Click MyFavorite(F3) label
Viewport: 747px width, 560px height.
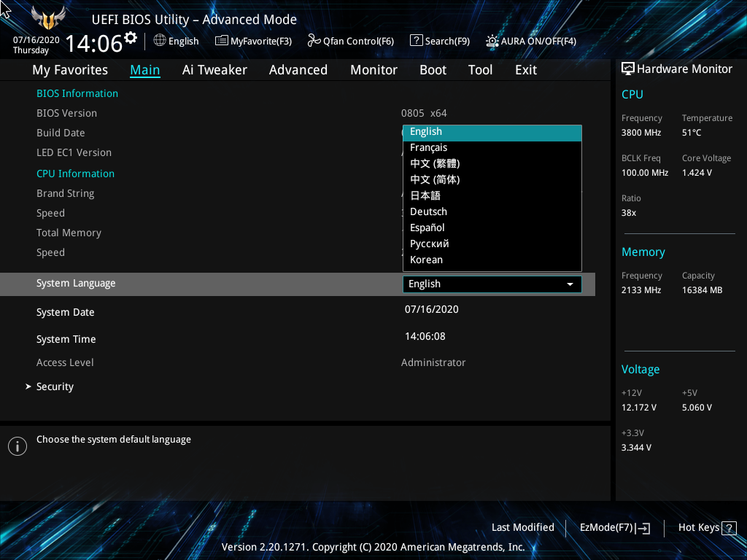pyautogui.click(x=261, y=42)
